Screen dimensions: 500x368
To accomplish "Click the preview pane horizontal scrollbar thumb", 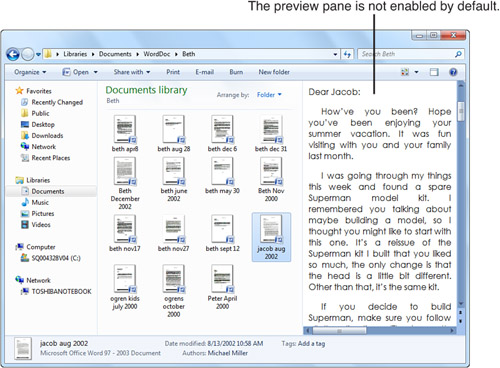I will coord(339,331).
